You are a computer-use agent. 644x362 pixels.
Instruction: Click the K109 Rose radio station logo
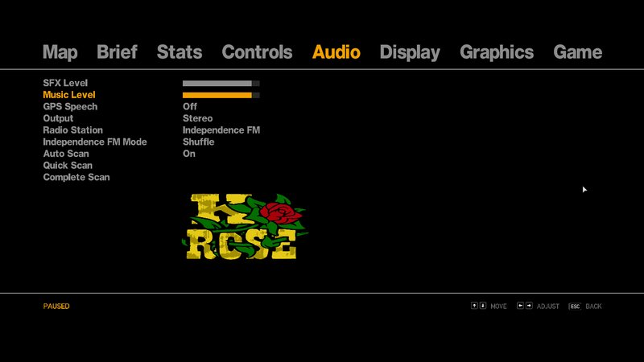(245, 227)
